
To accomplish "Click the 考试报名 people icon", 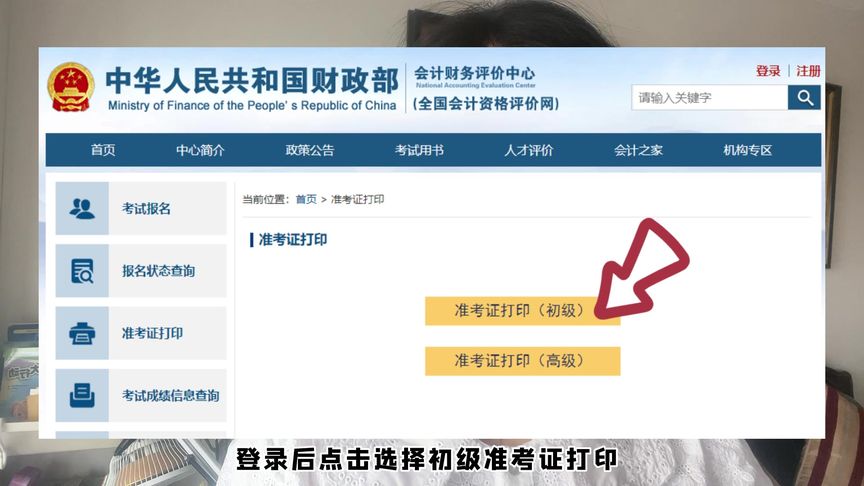I will 82,208.
